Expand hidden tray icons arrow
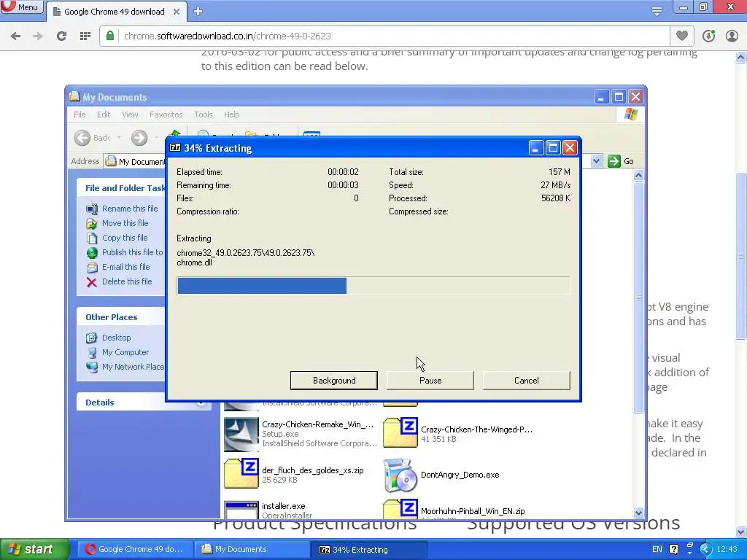 [x=705, y=550]
